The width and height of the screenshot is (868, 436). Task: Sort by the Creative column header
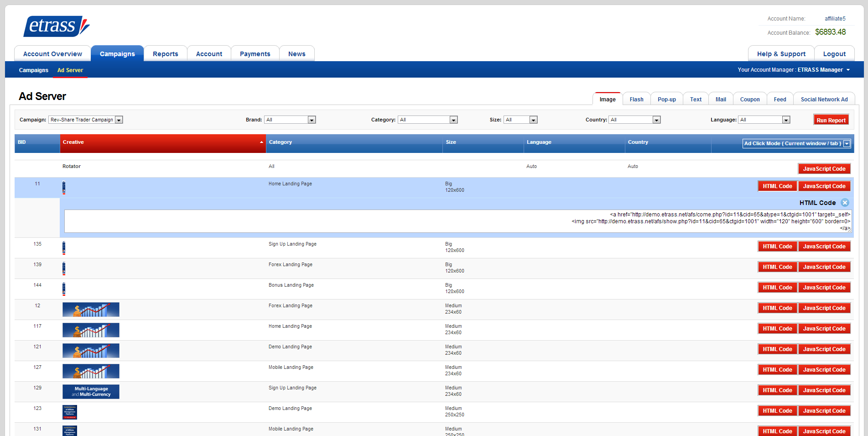click(x=162, y=142)
